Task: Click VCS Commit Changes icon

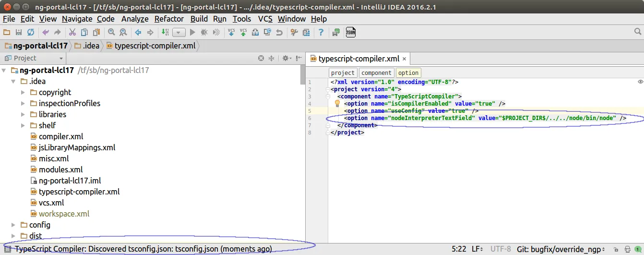Action: (x=243, y=32)
